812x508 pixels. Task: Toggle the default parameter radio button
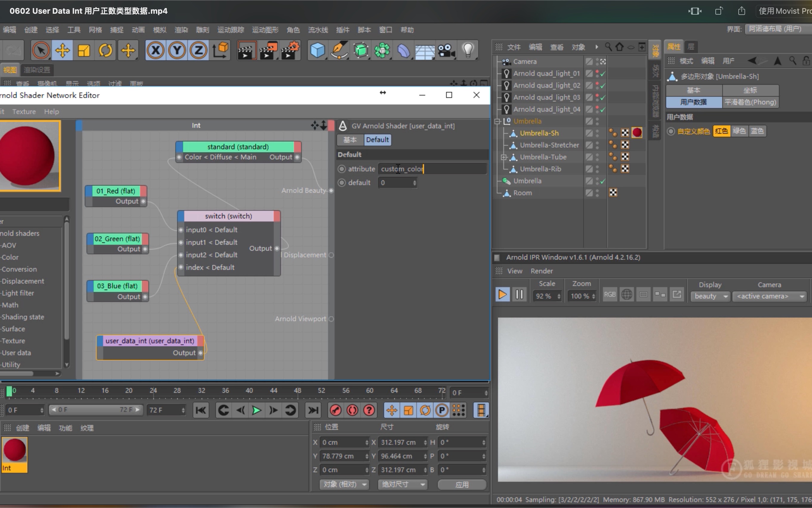click(341, 183)
